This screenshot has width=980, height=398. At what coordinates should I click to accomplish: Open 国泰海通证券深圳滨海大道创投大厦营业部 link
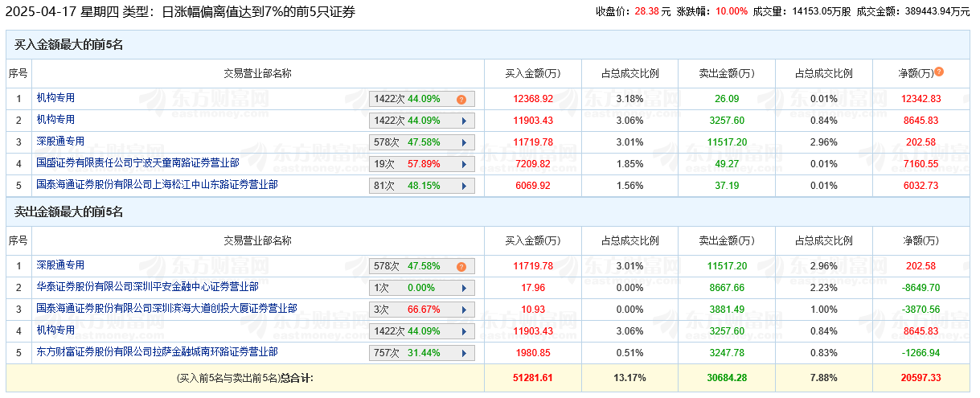(x=166, y=309)
